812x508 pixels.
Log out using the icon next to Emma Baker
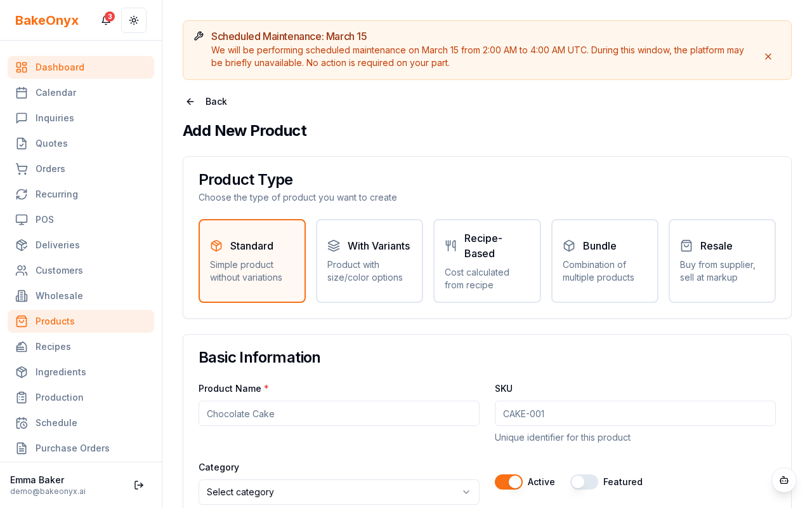click(x=138, y=485)
